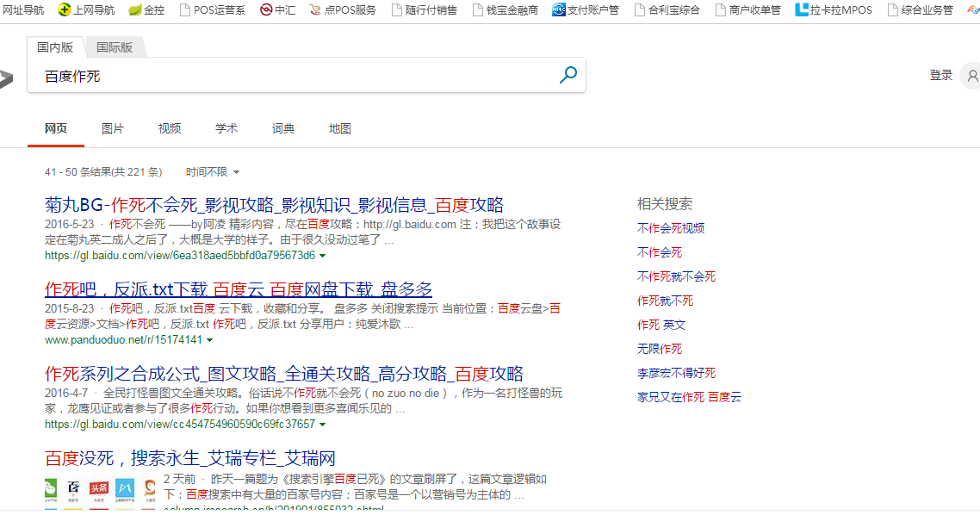Select the 图片 results tab
This screenshot has height=515, width=980.
(x=113, y=129)
